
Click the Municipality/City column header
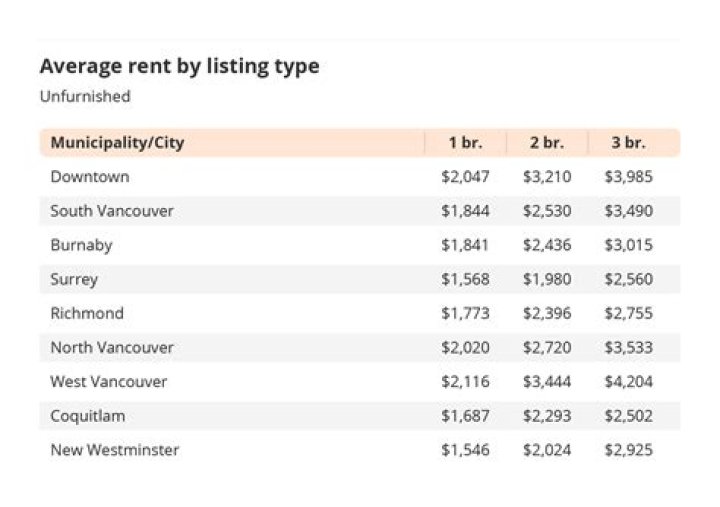(x=117, y=143)
